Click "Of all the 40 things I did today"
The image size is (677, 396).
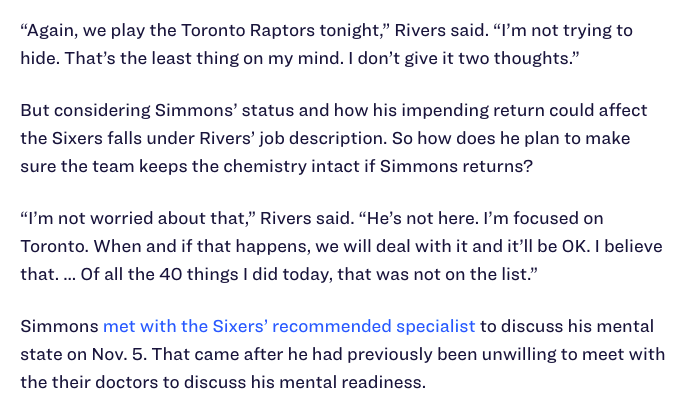point(206,275)
